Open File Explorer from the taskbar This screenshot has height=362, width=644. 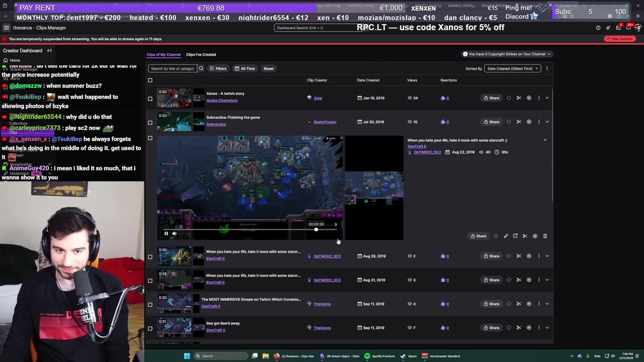266,356
